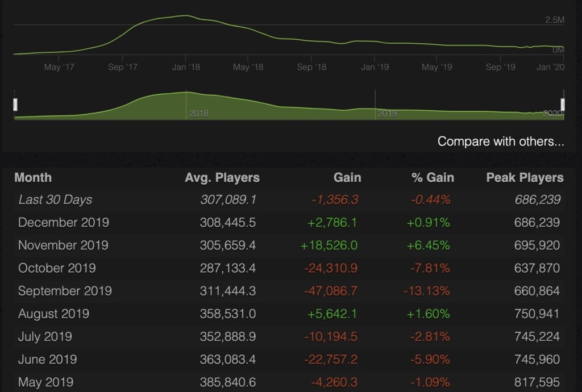Screen dimensions: 582x392
Task: Select the November 2019 row label
Action: coord(63,245)
